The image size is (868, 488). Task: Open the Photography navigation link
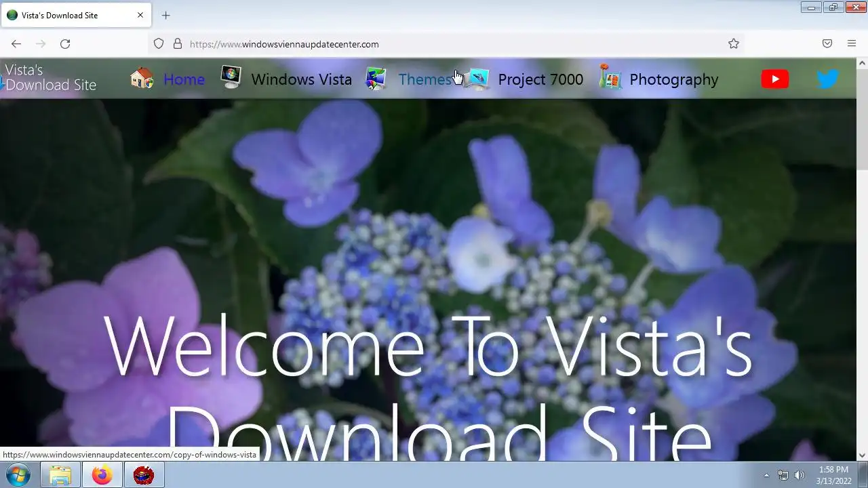pyautogui.click(x=674, y=80)
